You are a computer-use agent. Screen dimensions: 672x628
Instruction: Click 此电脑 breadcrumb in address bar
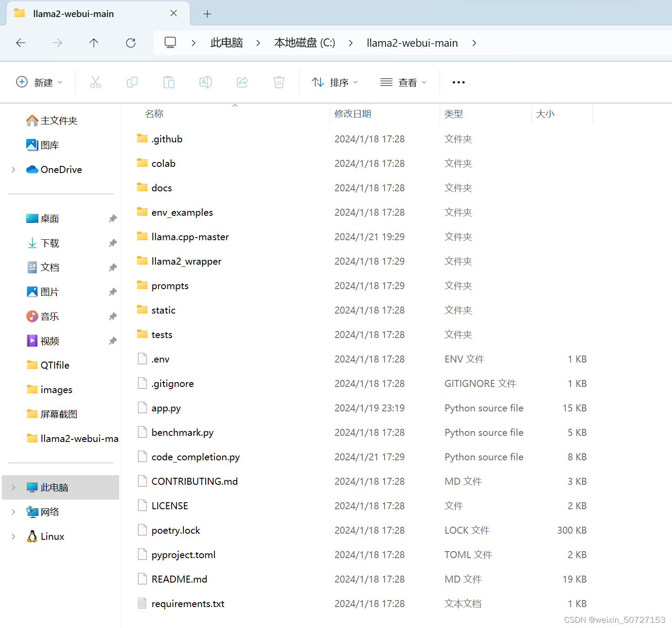pyautogui.click(x=226, y=43)
